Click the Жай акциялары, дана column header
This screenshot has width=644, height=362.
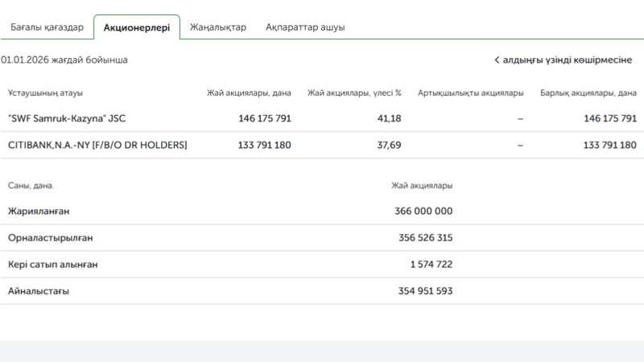pyautogui.click(x=249, y=93)
